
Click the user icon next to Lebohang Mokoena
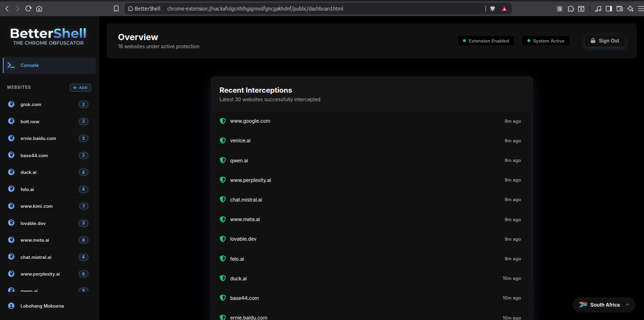click(11, 306)
